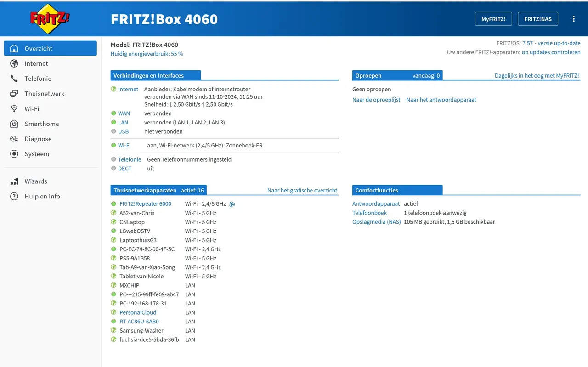Open the Thuisnetwerk menu
The image size is (588, 367).
[x=50, y=94]
